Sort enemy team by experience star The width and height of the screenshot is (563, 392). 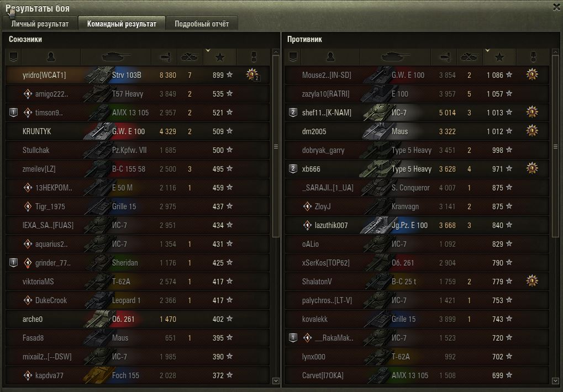coord(499,57)
